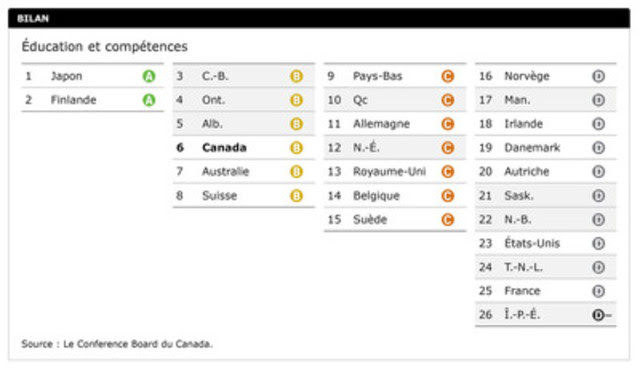Click the green A grade icon beside Finlande
640x370 pixels.
pos(149,100)
